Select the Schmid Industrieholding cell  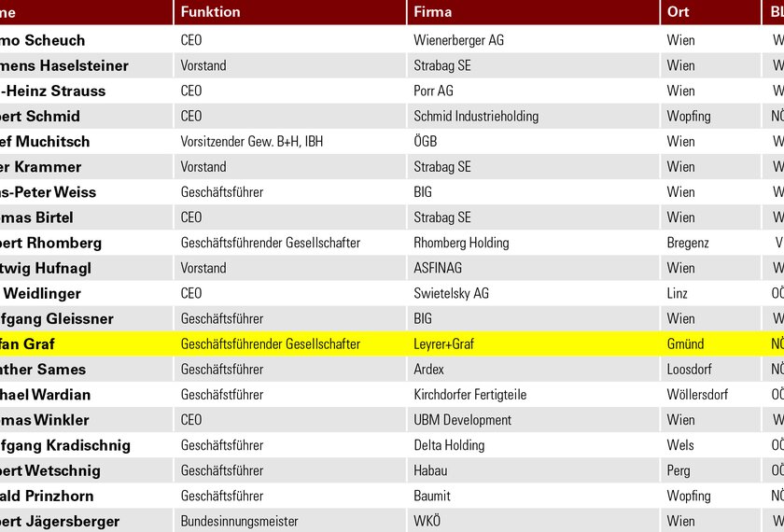click(x=476, y=117)
